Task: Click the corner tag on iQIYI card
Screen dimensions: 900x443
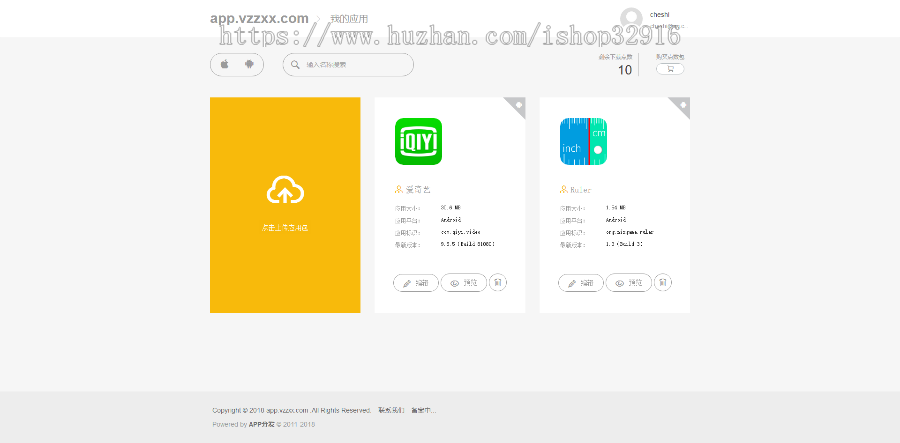Action: pos(517,104)
